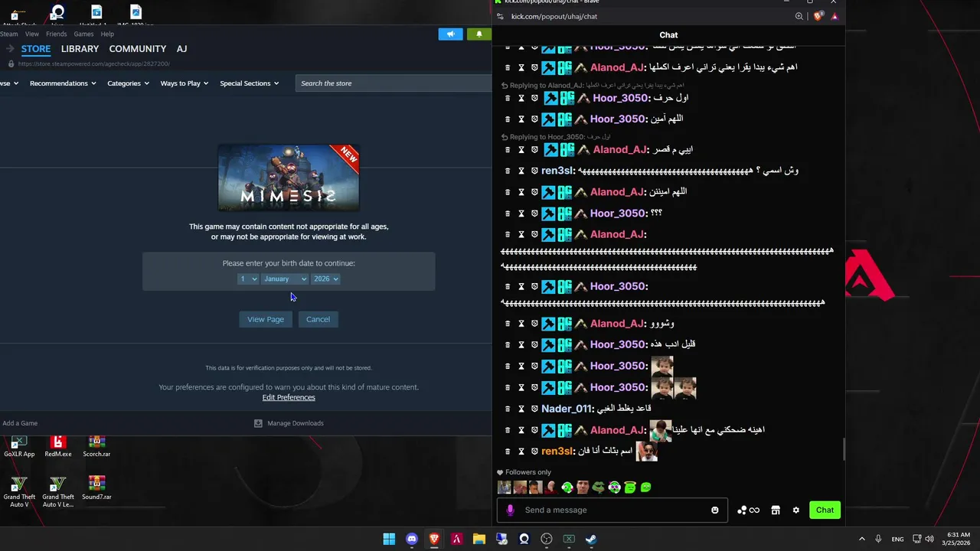Open the emoji picker in message box
Viewport: 980px width, 551px height.
pyautogui.click(x=715, y=510)
